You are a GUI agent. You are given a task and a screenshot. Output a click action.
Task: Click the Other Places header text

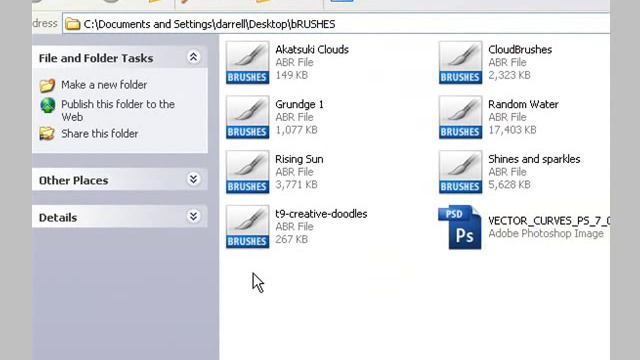[x=73, y=180]
